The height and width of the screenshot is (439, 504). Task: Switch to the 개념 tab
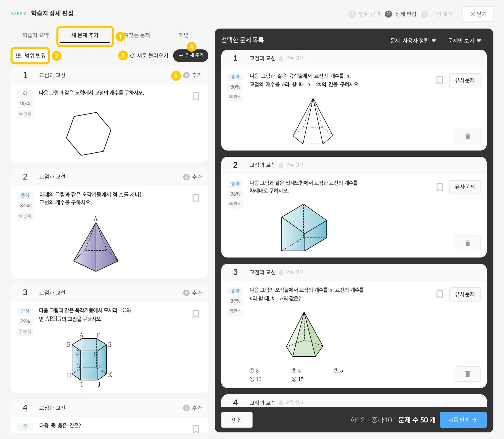point(183,35)
